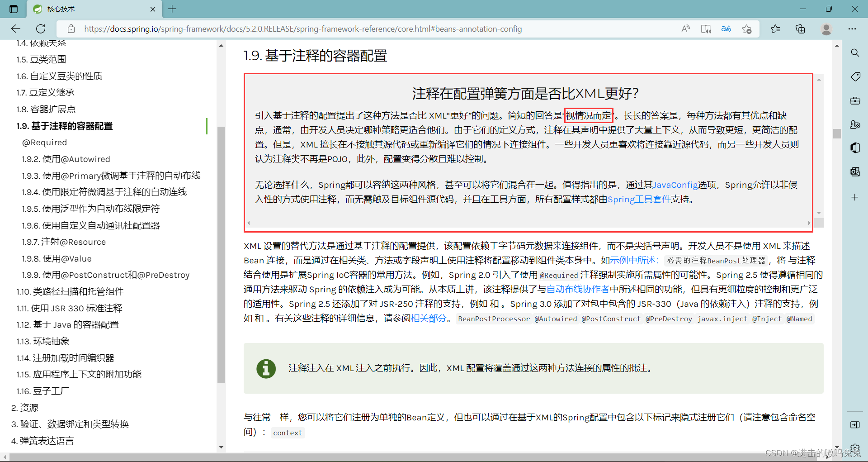Screen dimensions: 868x462
Task: Go to 1.13. 环境抽象
Action: point(43,341)
